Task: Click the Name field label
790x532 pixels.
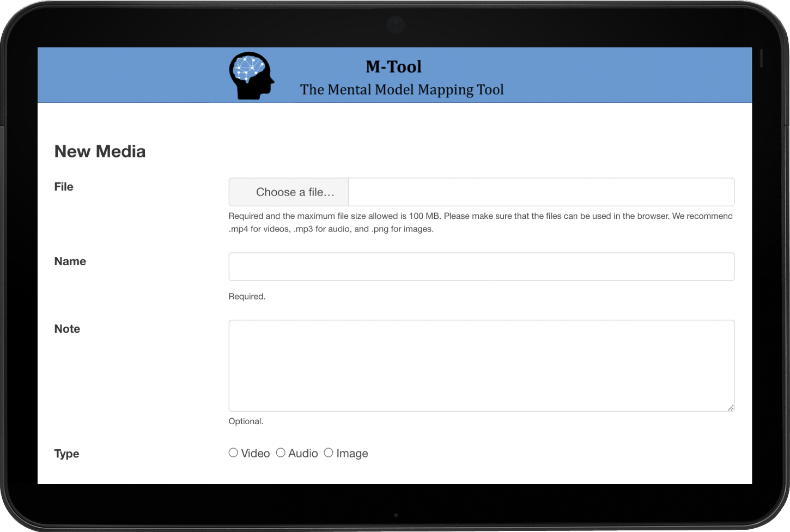Action: pyautogui.click(x=70, y=261)
